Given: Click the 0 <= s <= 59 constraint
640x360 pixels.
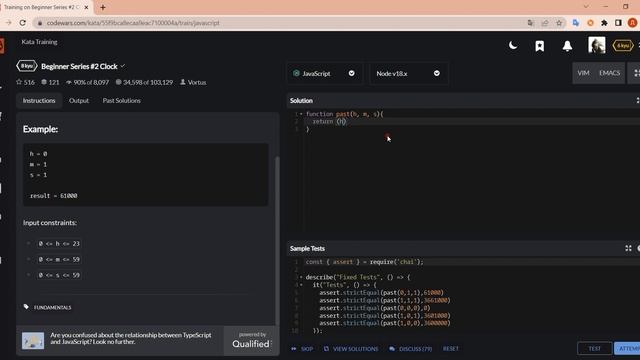Looking at the screenshot, I should [x=59, y=275].
